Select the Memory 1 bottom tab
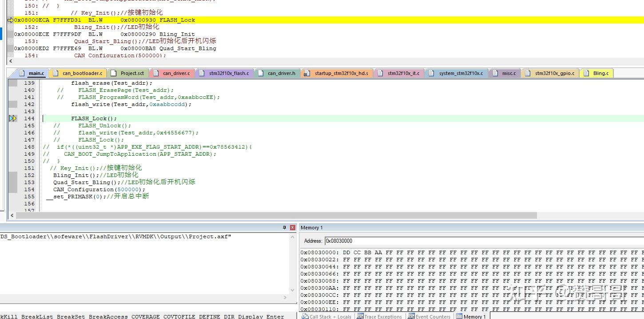The height and width of the screenshot is (319, 644). pos(475,317)
